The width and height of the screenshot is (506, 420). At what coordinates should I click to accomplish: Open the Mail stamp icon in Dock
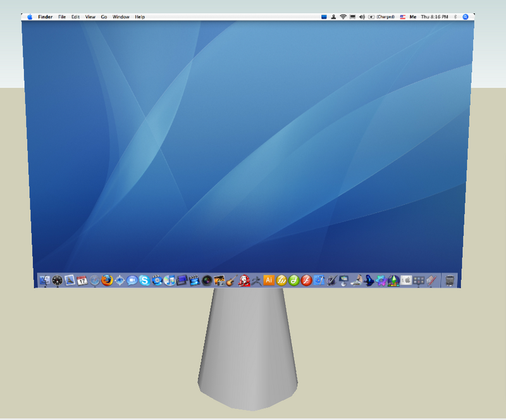click(70, 280)
